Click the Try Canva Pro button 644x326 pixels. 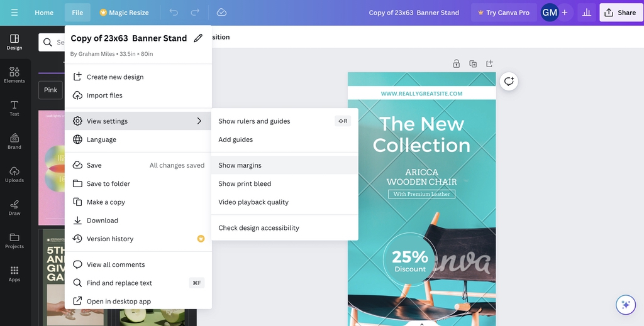504,13
